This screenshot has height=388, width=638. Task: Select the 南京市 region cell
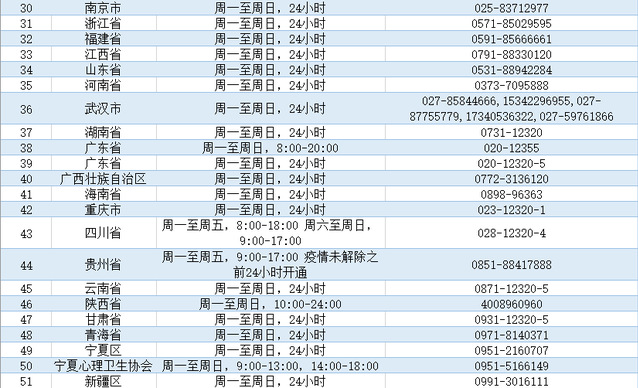point(103,8)
